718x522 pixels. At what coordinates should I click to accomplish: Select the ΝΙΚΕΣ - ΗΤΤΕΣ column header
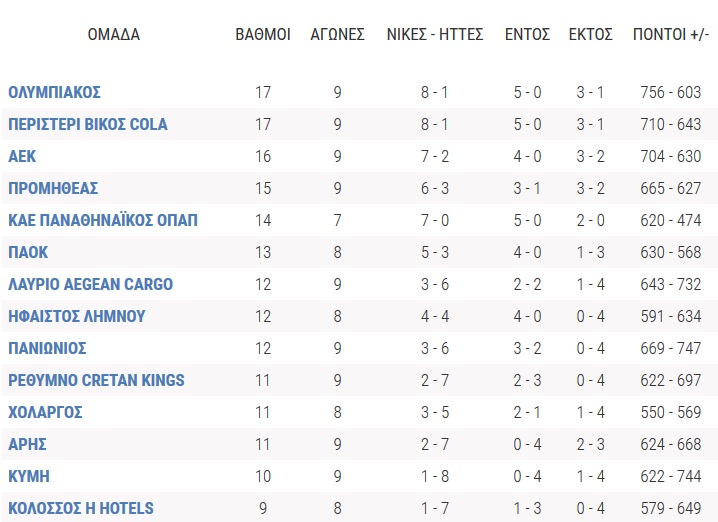click(435, 34)
